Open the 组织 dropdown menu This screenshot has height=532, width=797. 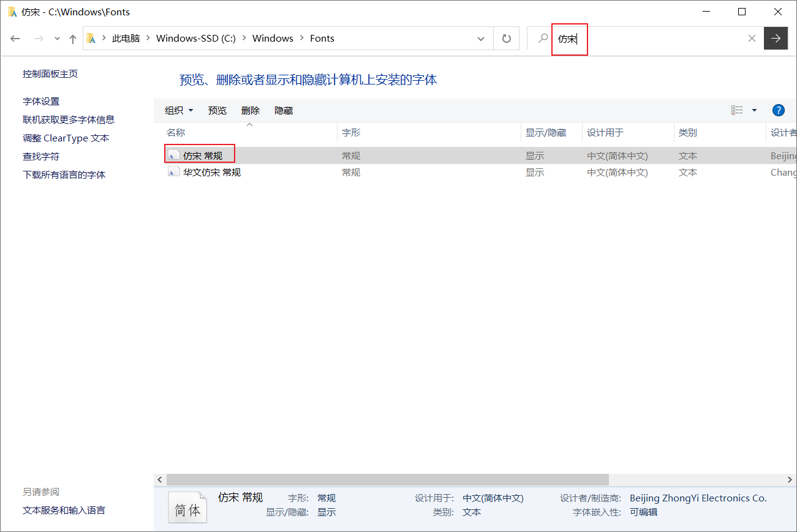[x=178, y=110]
